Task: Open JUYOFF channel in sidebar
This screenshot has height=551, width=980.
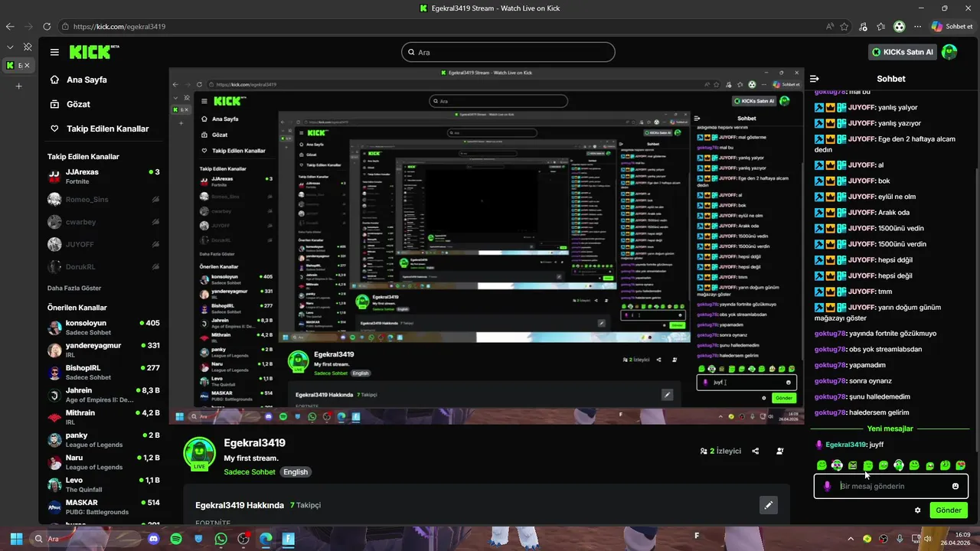Action: point(103,244)
